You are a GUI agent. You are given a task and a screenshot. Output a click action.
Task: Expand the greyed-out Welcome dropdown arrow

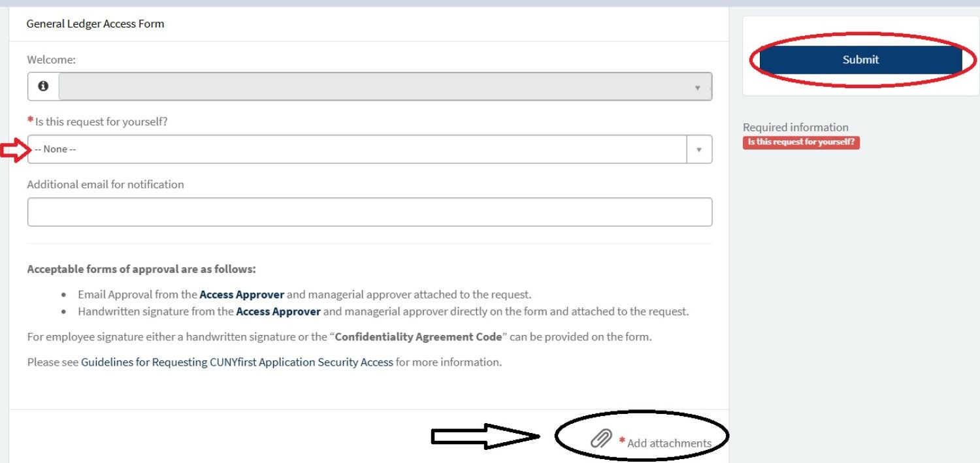(x=697, y=88)
